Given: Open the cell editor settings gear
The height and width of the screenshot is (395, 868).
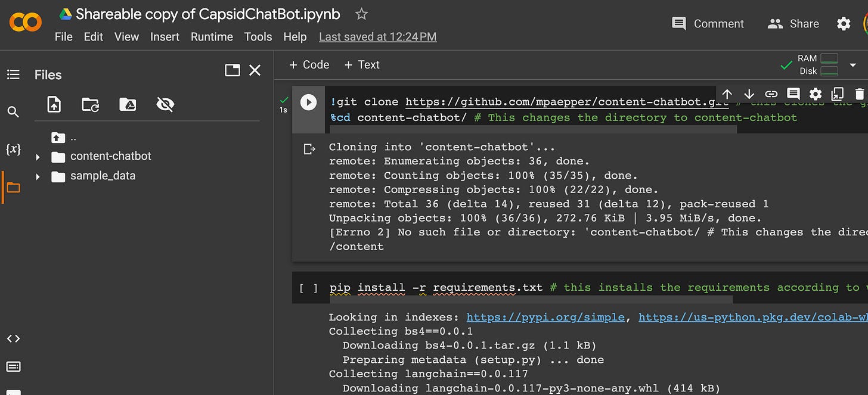Looking at the screenshot, I should click(816, 94).
